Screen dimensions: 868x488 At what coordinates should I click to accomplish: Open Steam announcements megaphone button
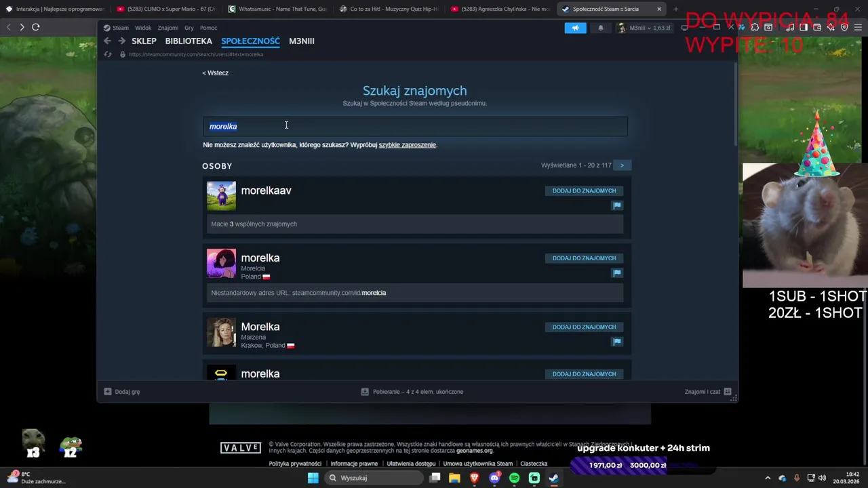[575, 28]
